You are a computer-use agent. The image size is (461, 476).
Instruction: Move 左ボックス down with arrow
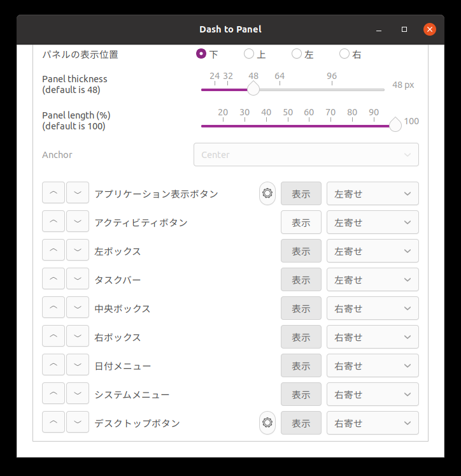click(78, 250)
